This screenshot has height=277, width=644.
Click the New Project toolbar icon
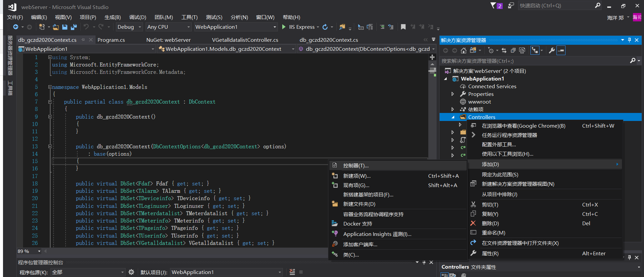tap(42, 27)
